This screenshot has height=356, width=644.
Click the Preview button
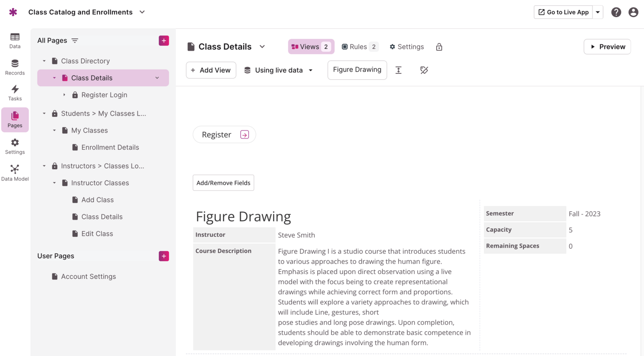(607, 47)
